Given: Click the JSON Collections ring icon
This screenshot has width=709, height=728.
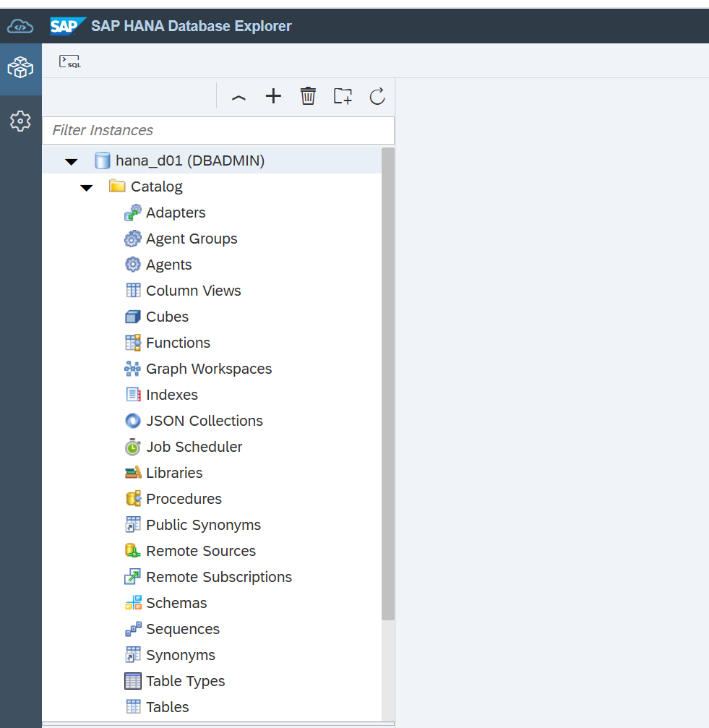Looking at the screenshot, I should click(133, 421).
